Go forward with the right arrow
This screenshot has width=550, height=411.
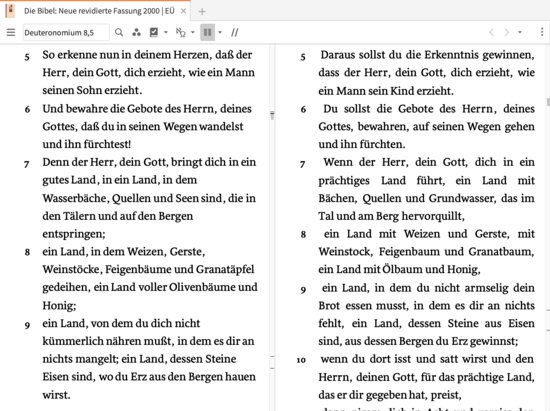(x=507, y=33)
